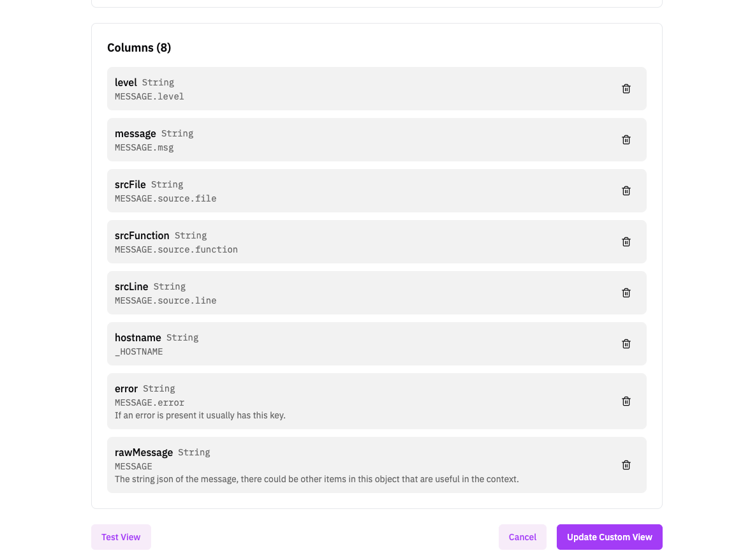Image resolution: width=750 pixels, height=560 pixels.
Task: Select the level column row
Action: pos(357,89)
